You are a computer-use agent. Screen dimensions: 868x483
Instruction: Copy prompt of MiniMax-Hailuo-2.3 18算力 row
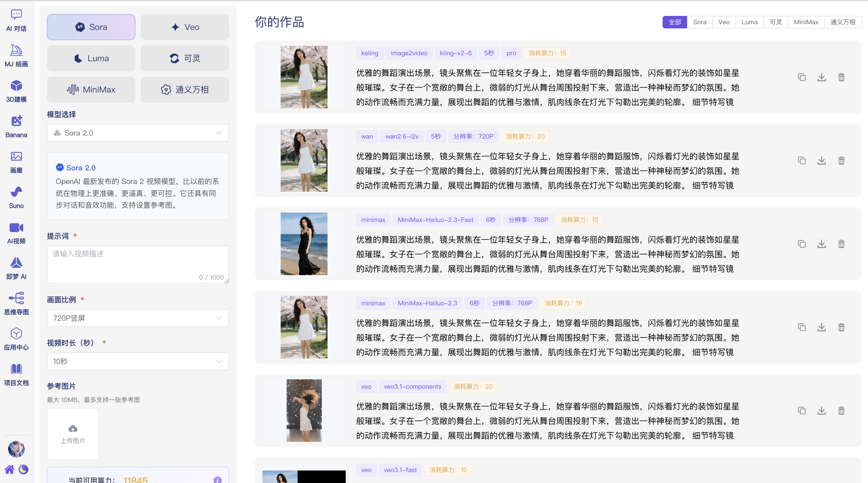click(802, 327)
